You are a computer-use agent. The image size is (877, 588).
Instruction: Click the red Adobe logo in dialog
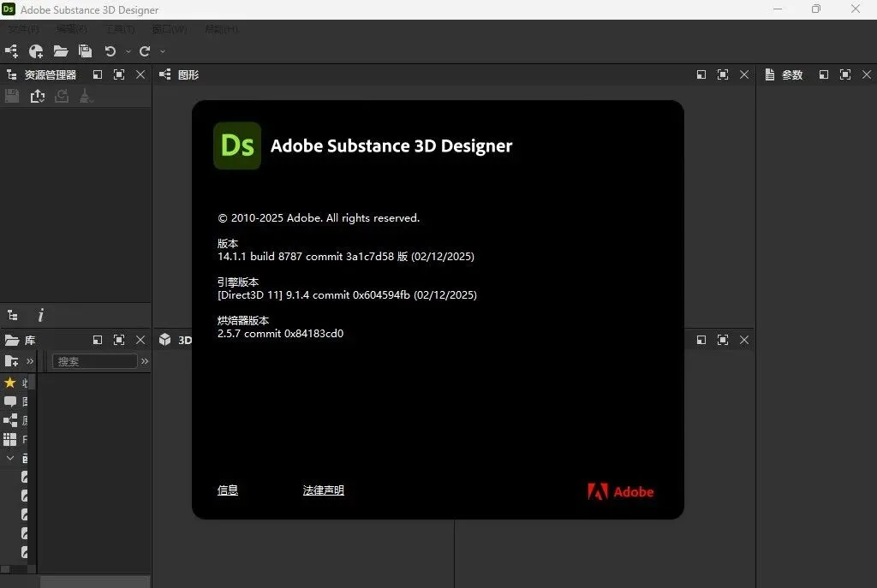coord(620,492)
